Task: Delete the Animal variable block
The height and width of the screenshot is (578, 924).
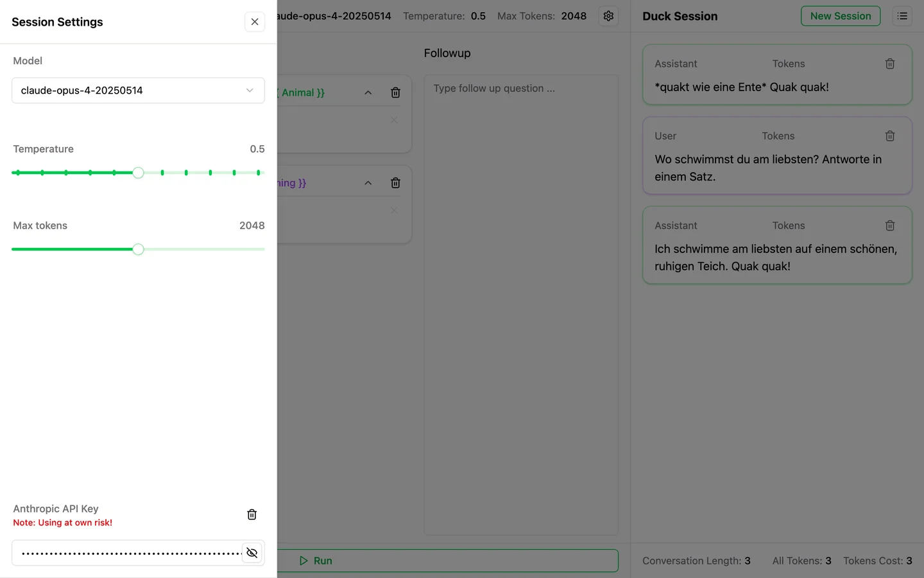Action: tap(395, 92)
